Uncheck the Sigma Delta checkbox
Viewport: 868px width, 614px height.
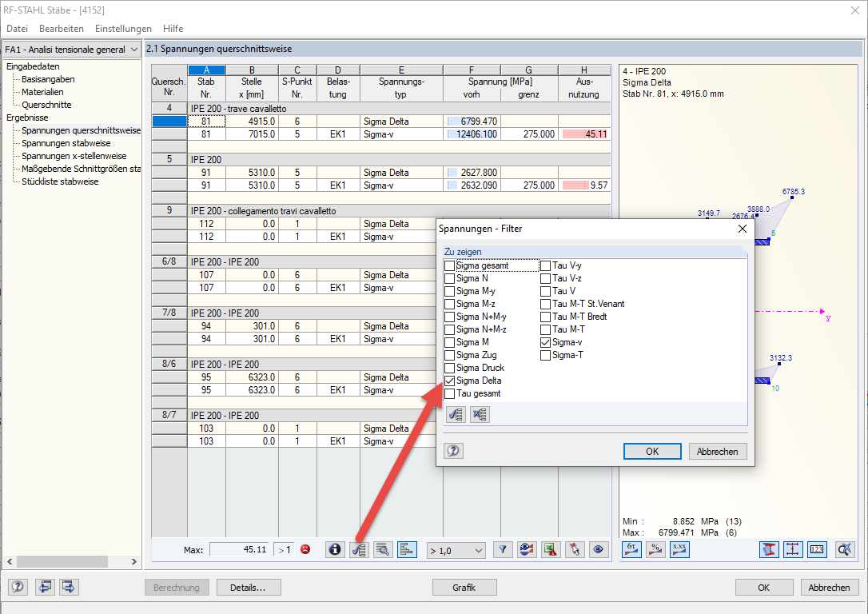click(x=449, y=381)
